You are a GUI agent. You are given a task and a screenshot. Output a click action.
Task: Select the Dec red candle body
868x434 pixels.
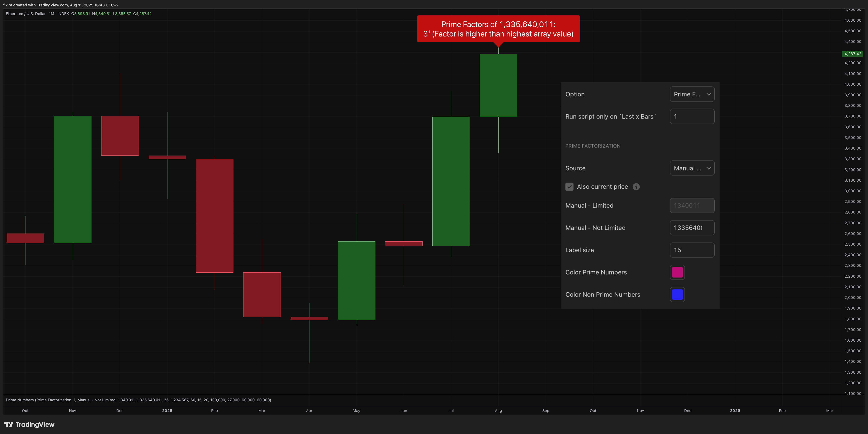click(x=120, y=136)
